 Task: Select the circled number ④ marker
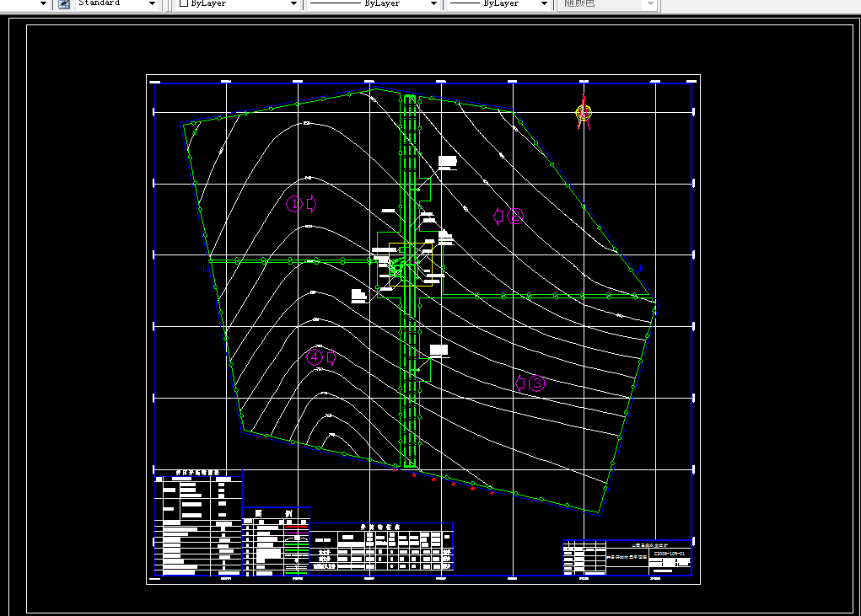coord(315,357)
